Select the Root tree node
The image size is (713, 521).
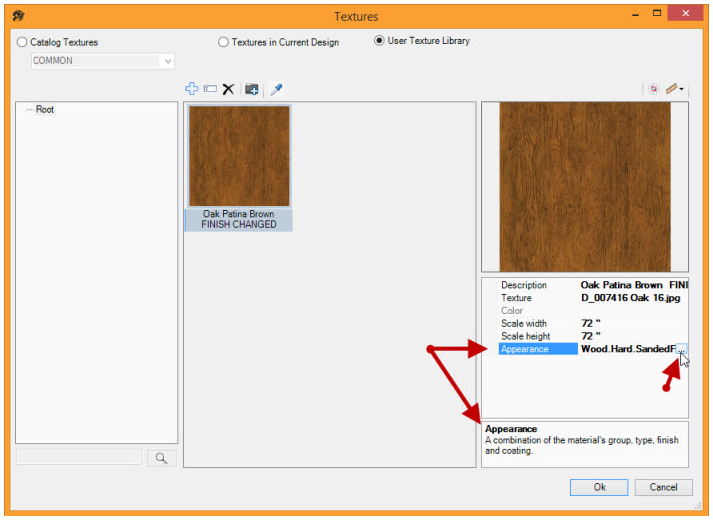[45, 110]
